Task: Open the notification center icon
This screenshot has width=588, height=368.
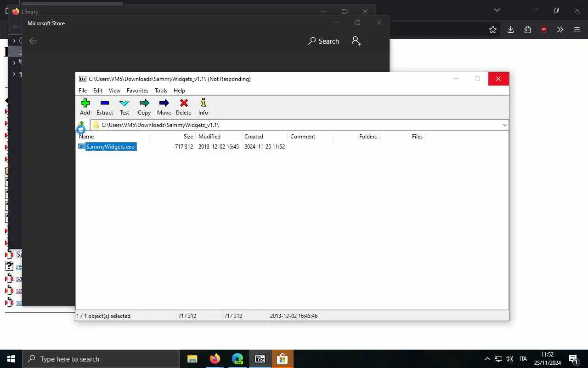Action: [573, 359]
